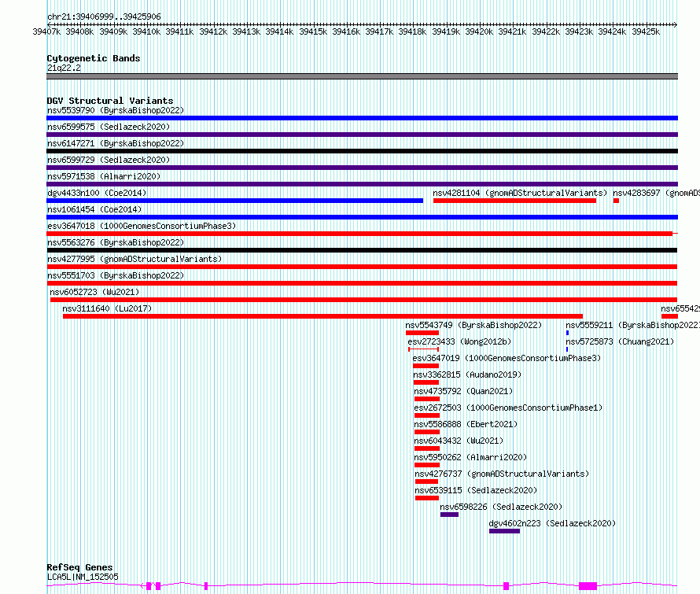Click esv3647019 (1000GenomesConsortiumPhase3) label
Screen dimensions: 700x594
[507, 358]
